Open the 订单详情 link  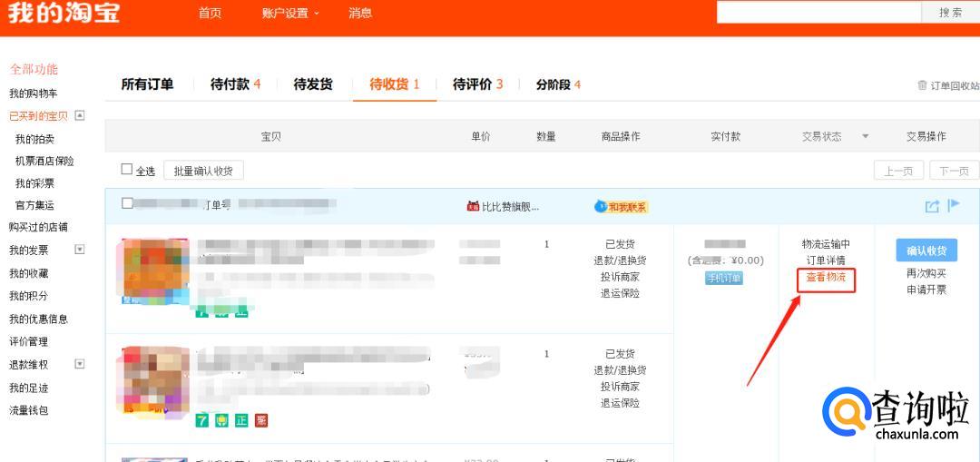[x=826, y=260]
